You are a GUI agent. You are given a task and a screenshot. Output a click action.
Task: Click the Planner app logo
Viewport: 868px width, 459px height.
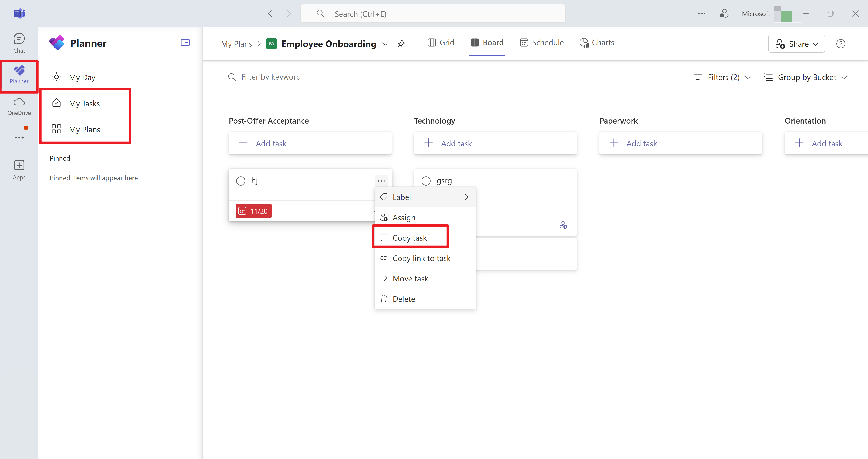(x=57, y=43)
